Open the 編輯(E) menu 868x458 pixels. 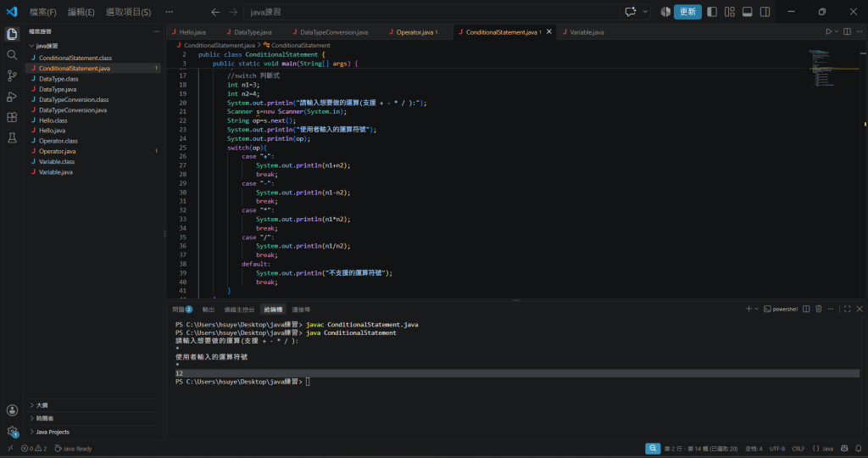tap(81, 12)
